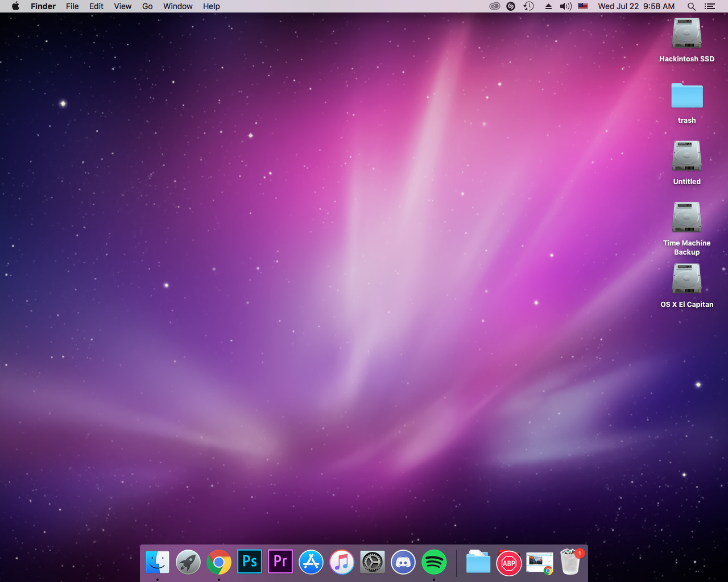728x582 pixels.
Task: Open the Time Machine menu bar item
Action: 528,6
